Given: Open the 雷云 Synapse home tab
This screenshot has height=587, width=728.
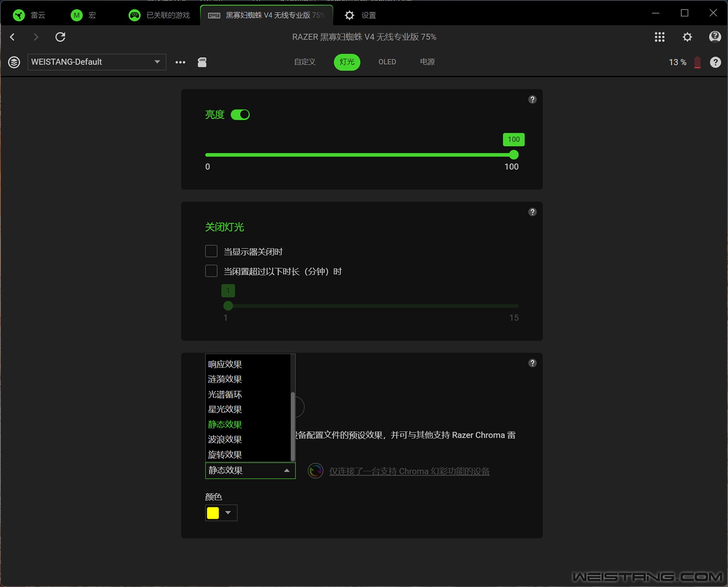Looking at the screenshot, I should 29,15.
